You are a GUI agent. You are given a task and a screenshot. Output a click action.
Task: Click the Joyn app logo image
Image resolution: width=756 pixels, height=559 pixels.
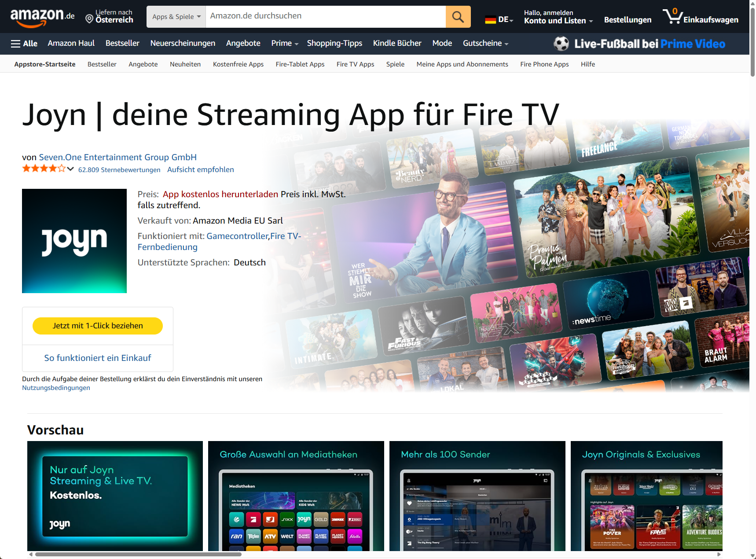pyautogui.click(x=74, y=241)
